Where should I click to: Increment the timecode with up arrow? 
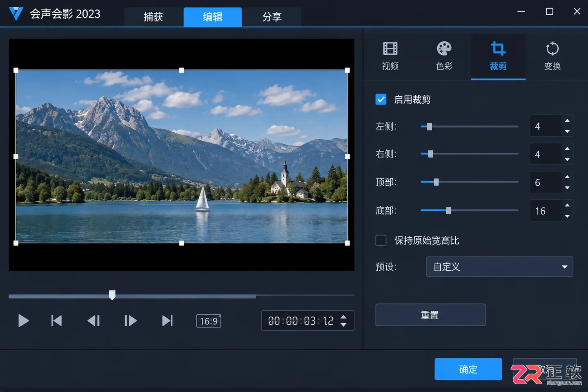coord(343,317)
